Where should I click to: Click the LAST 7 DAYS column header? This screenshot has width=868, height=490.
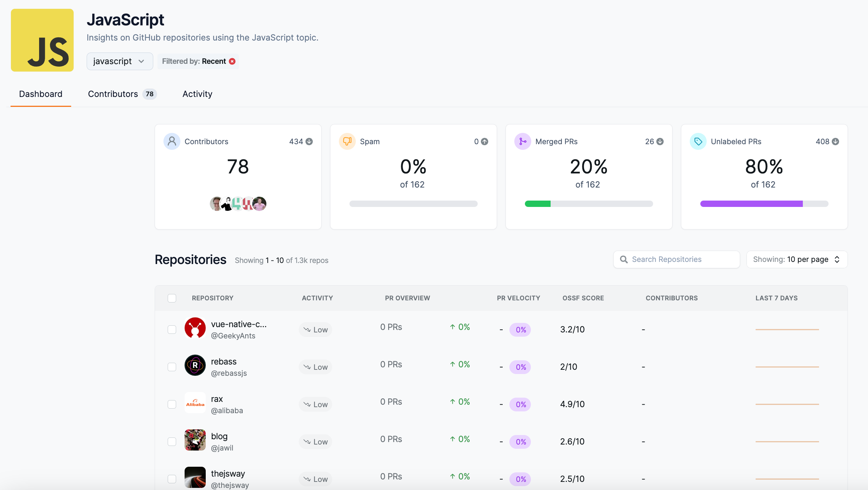[x=777, y=298]
